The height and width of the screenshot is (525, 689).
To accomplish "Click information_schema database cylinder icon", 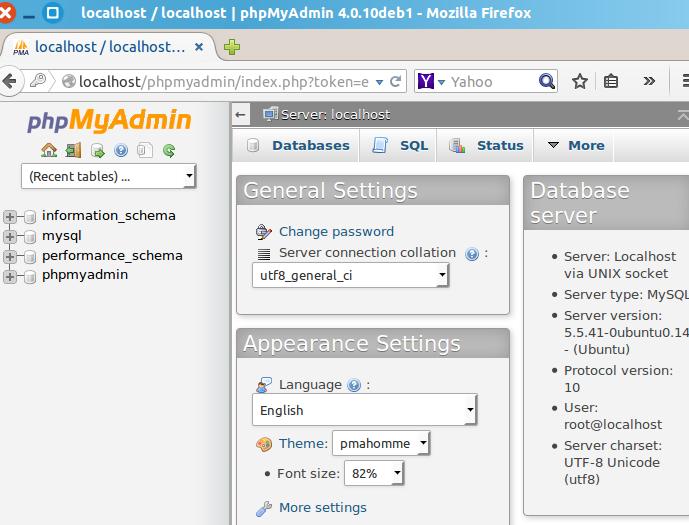I will [x=30, y=217].
